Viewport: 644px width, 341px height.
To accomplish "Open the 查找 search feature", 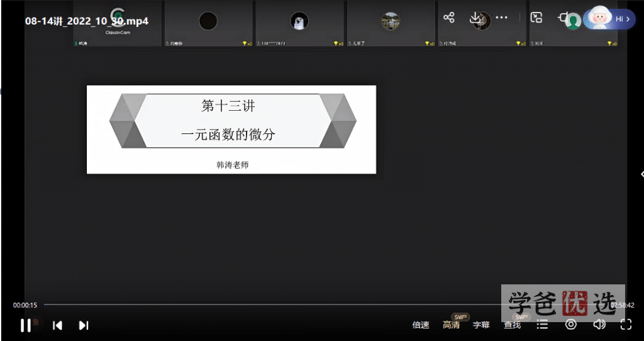I will (x=512, y=325).
